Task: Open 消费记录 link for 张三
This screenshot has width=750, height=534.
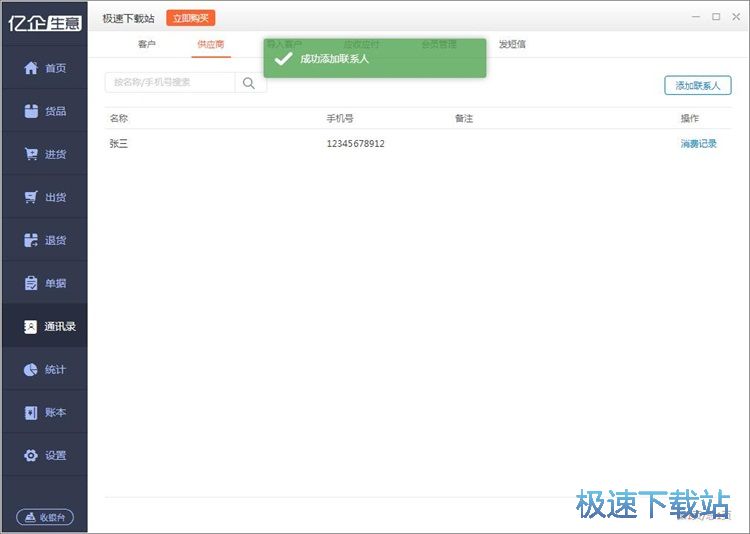Action: (699, 144)
